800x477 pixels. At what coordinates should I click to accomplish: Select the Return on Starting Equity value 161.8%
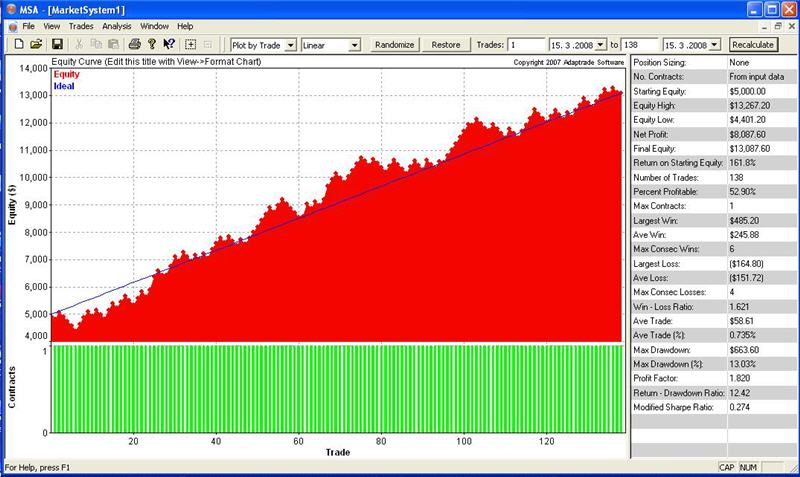coord(742,163)
